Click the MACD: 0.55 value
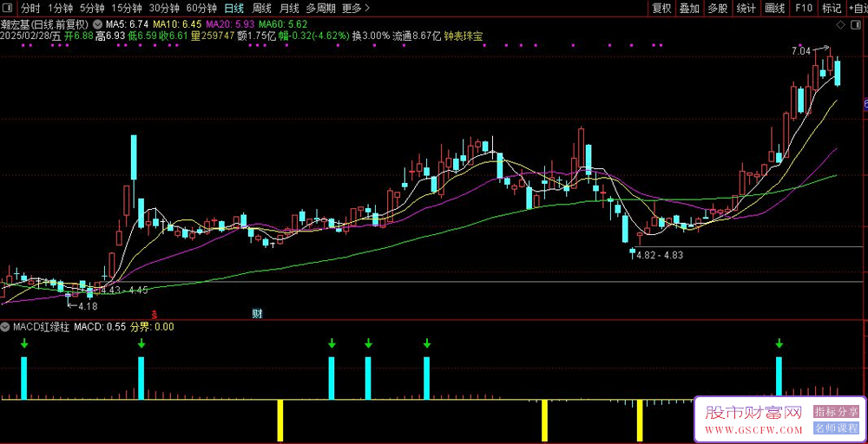868x444 pixels. tap(100, 327)
